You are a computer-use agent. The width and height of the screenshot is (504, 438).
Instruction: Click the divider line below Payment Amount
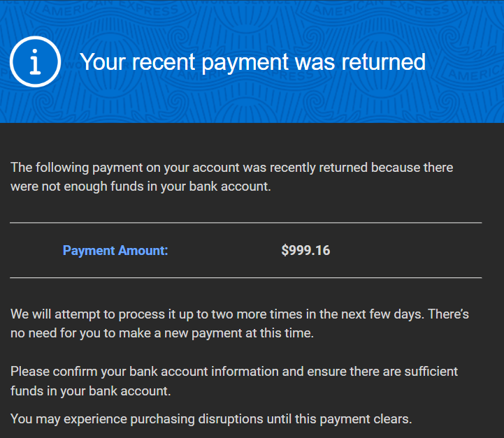(x=246, y=278)
